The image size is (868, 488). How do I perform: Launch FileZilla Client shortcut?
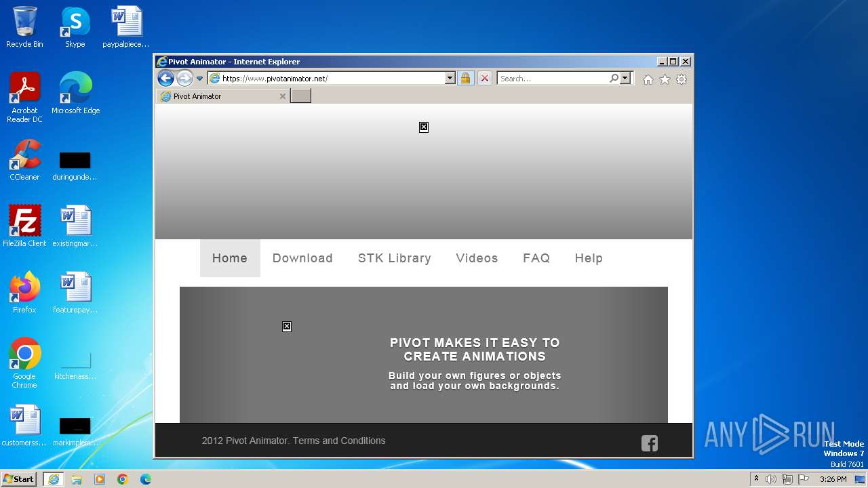click(x=24, y=227)
